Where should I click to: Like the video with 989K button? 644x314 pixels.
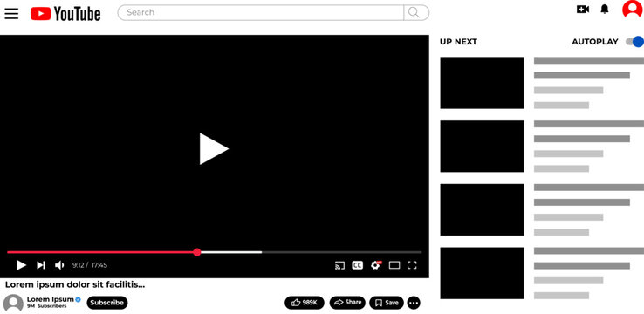coord(305,303)
